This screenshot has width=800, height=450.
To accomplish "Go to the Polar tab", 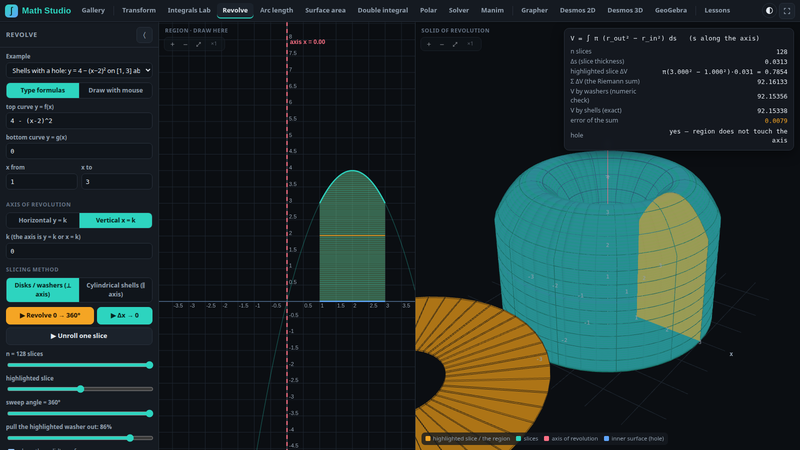I will tap(429, 10).
